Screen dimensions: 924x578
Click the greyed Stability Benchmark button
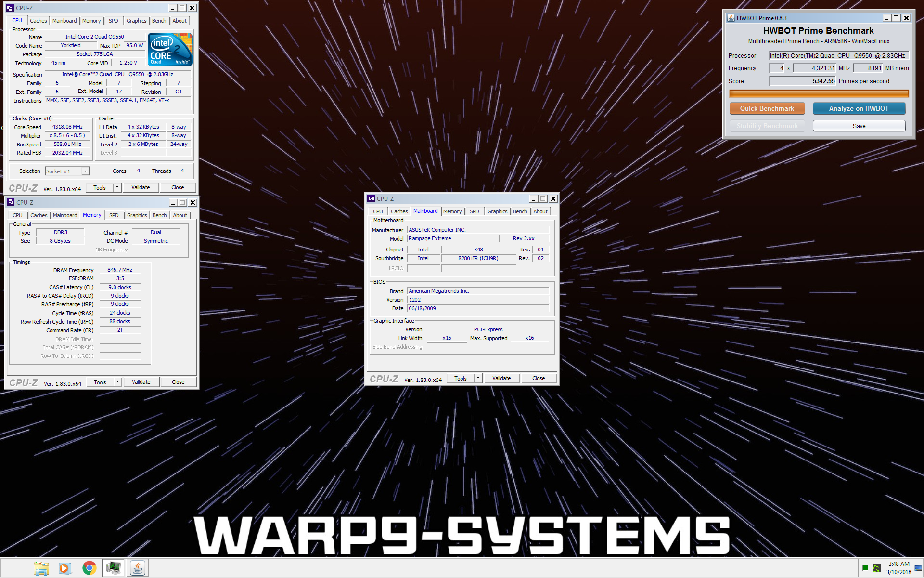click(767, 126)
